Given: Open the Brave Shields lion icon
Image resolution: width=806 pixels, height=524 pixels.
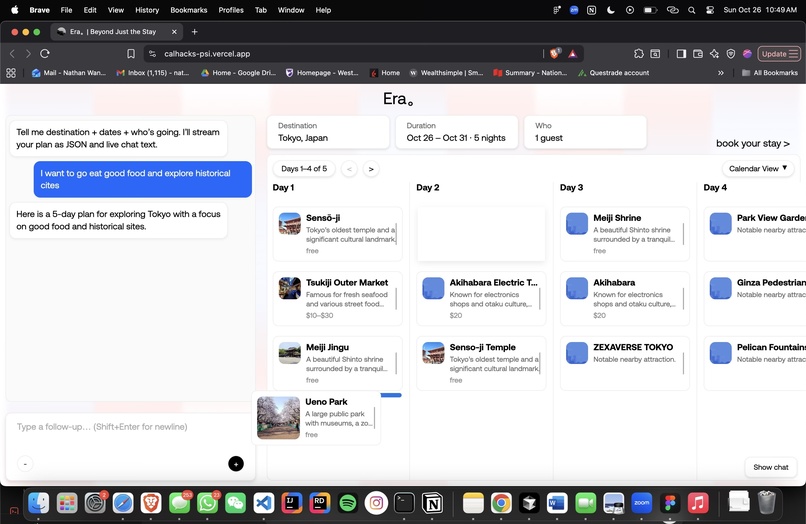Looking at the screenshot, I should click(x=555, y=53).
